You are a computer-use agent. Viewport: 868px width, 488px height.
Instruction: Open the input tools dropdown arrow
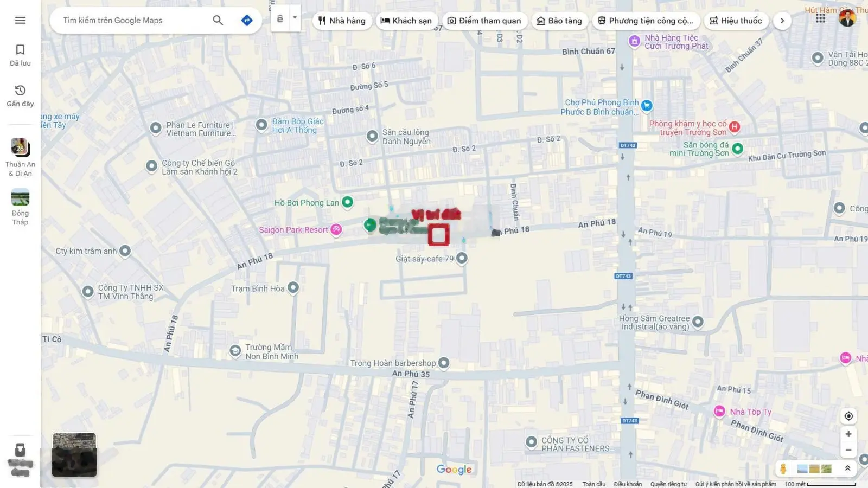click(295, 17)
